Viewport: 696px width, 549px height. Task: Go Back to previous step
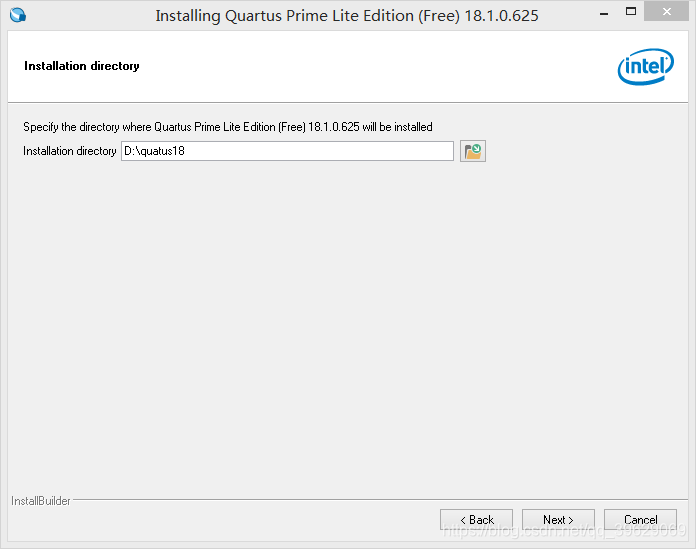tap(476, 520)
